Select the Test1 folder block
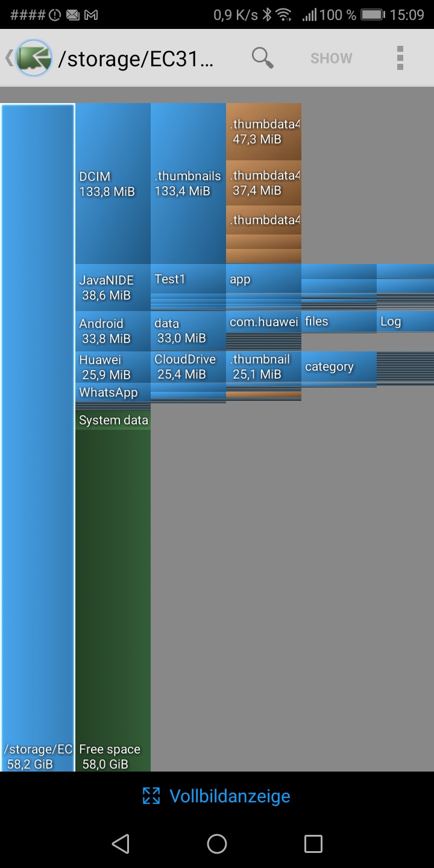434x868 pixels. (188, 279)
